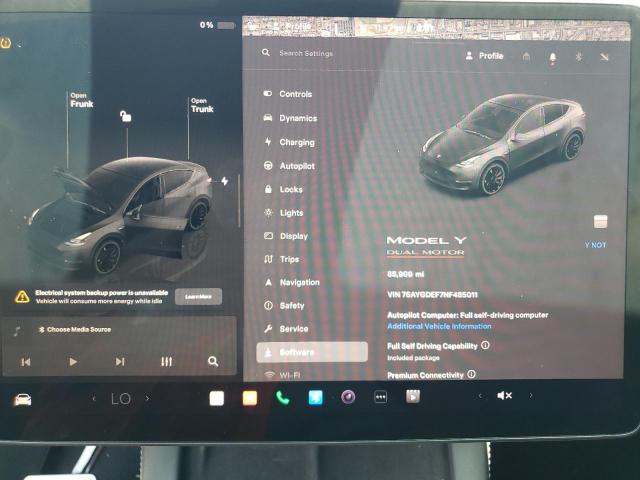Lower the temperature with left arrow
640x480 pixels.
94,398
